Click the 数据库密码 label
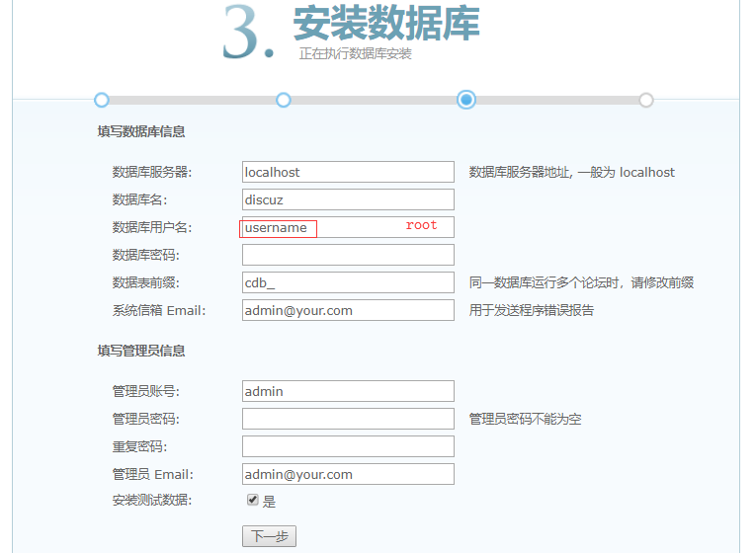This screenshot has width=756, height=553. [x=145, y=255]
